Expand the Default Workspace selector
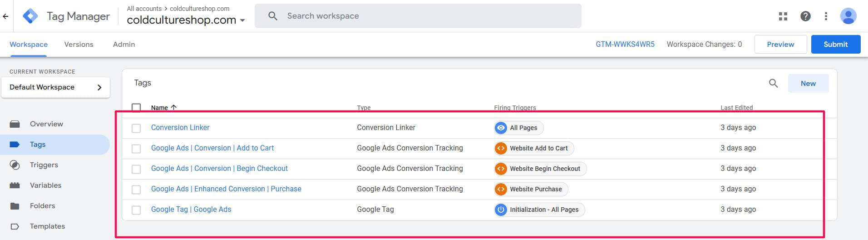Viewport: 868px width, 240px height. tap(55, 87)
